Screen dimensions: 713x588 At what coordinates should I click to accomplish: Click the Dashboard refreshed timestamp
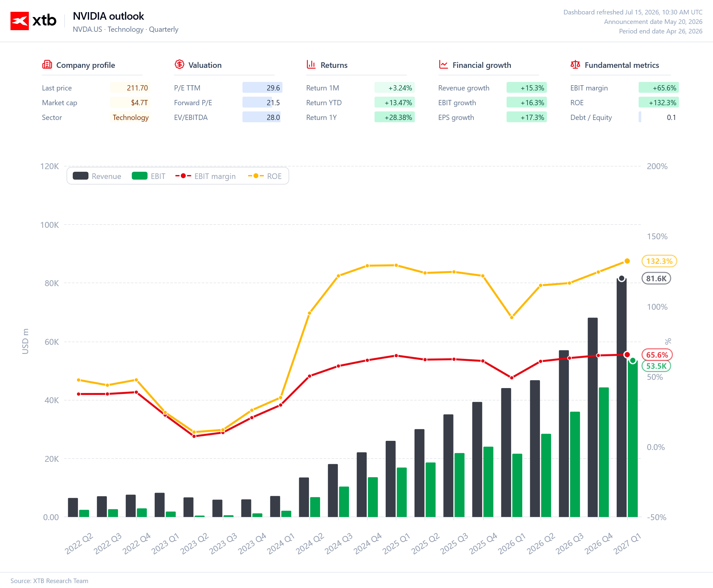pyautogui.click(x=633, y=12)
